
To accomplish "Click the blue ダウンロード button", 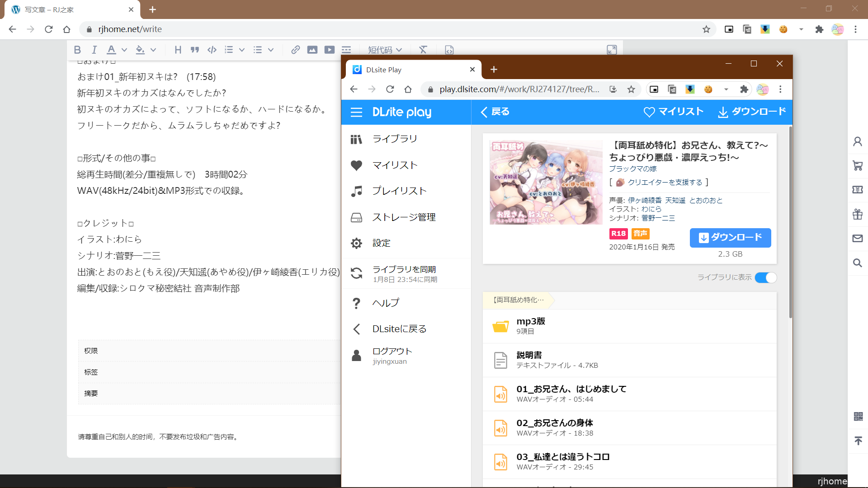I will (x=730, y=238).
